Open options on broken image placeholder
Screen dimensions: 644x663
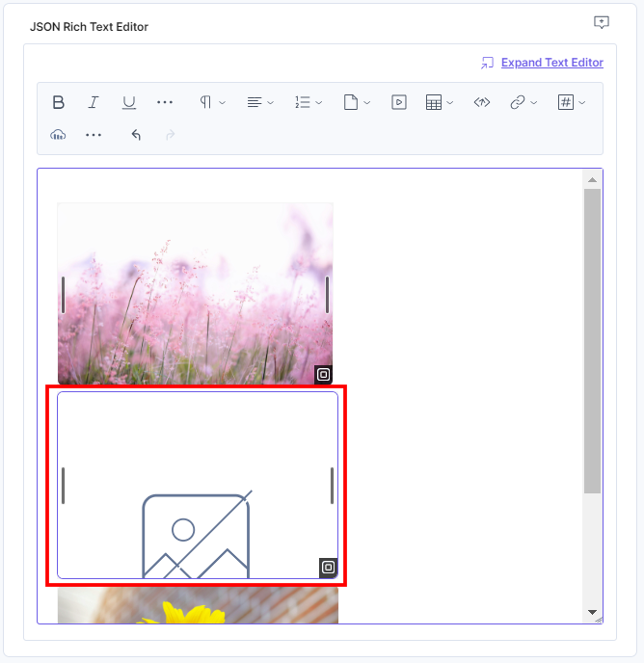click(x=328, y=567)
